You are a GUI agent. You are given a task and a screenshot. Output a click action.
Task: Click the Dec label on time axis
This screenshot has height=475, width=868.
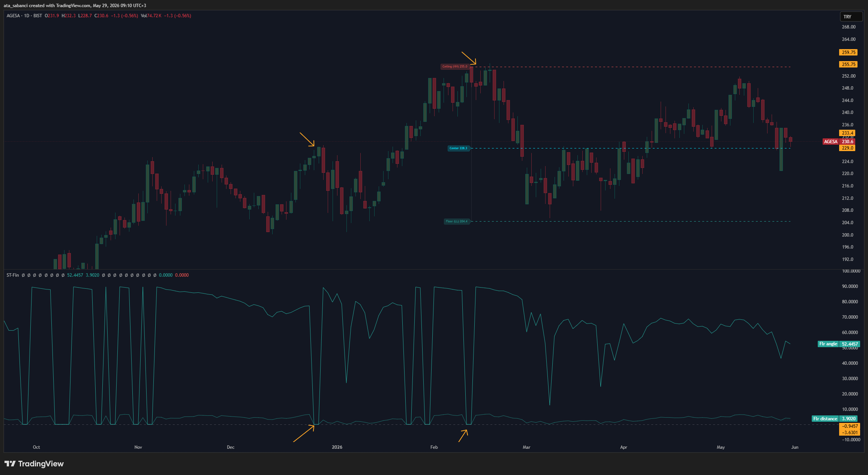click(x=231, y=447)
